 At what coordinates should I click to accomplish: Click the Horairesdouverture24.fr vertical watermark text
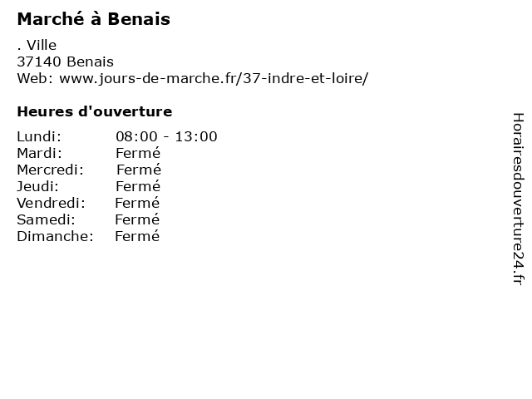click(518, 199)
